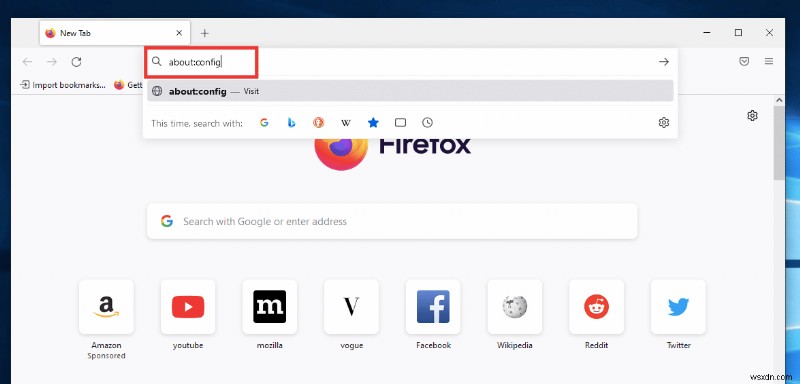Open the Amazon sponsored shortcut
This screenshot has height=384, width=800.
click(x=106, y=306)
